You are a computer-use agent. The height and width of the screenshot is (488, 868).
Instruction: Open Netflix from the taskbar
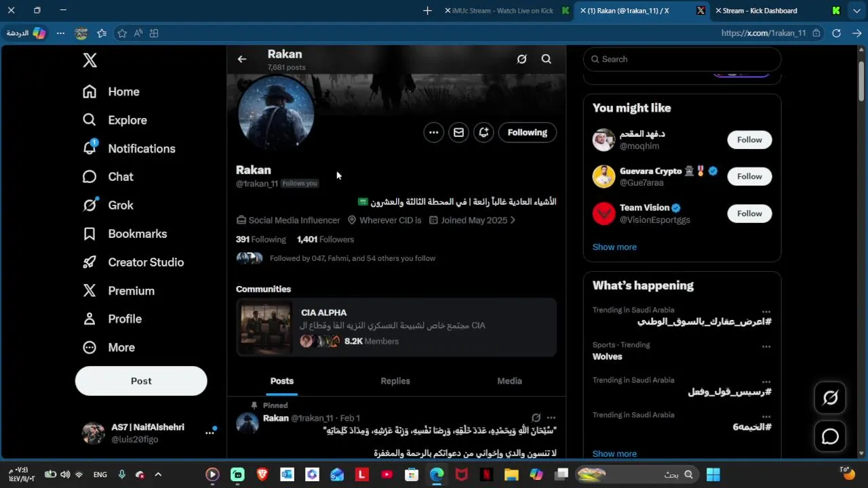tap(486, 474)
